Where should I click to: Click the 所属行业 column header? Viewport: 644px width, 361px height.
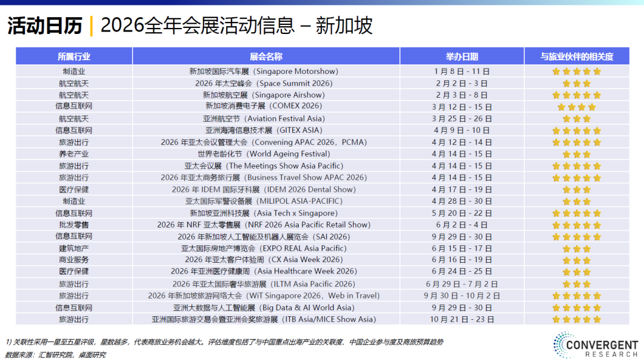tap(74, 56)
